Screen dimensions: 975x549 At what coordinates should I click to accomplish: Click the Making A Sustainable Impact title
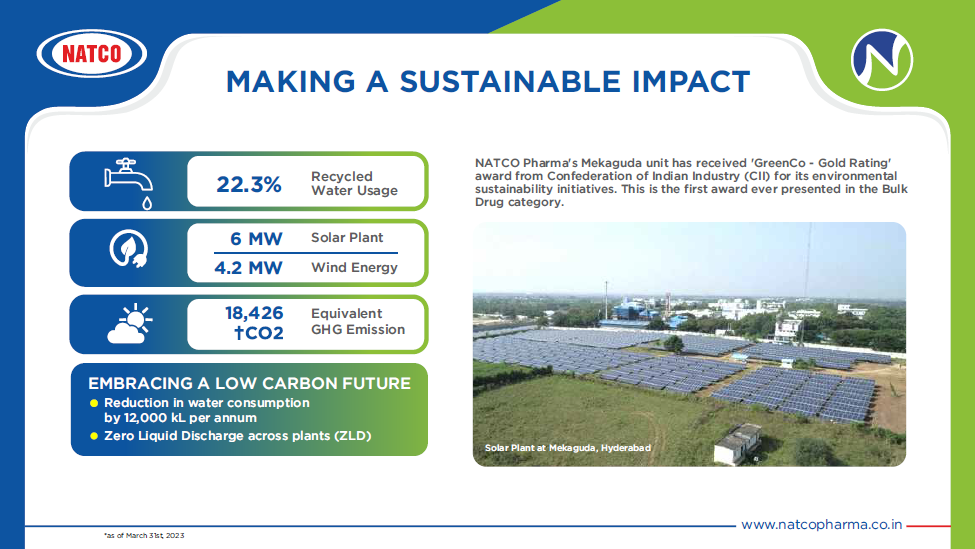click(488, 81)
